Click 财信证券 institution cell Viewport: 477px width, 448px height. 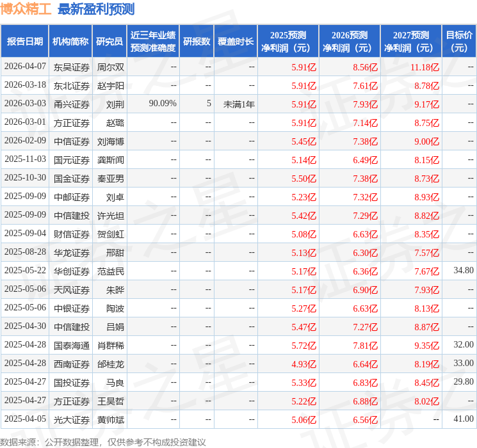pyautogui.click(x=72, y=234)
